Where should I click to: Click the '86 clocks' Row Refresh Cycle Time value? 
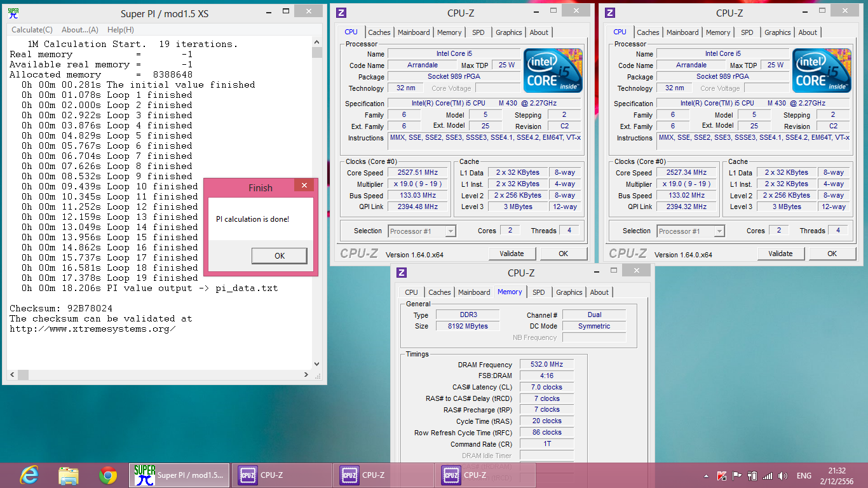click(x=546, y=433)
